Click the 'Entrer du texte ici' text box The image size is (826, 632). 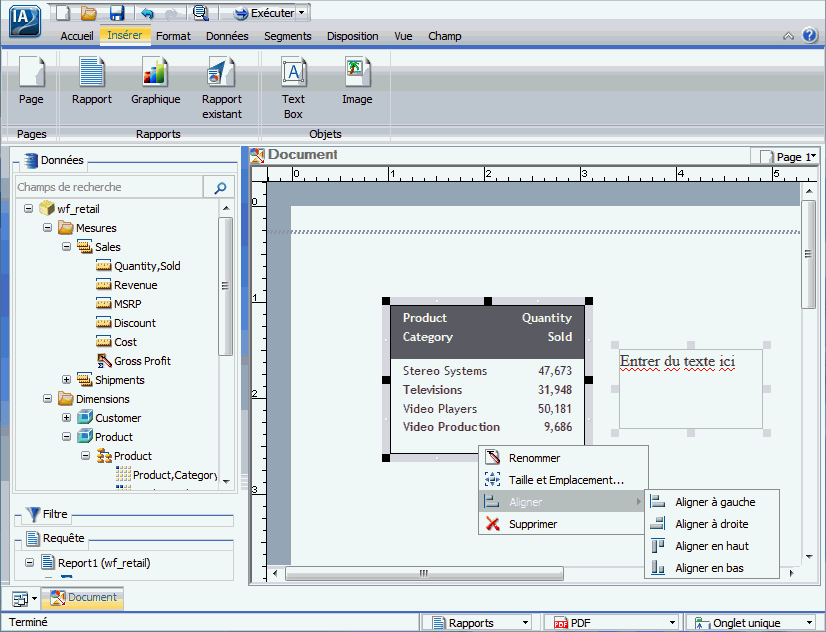[x=691, y=389]
